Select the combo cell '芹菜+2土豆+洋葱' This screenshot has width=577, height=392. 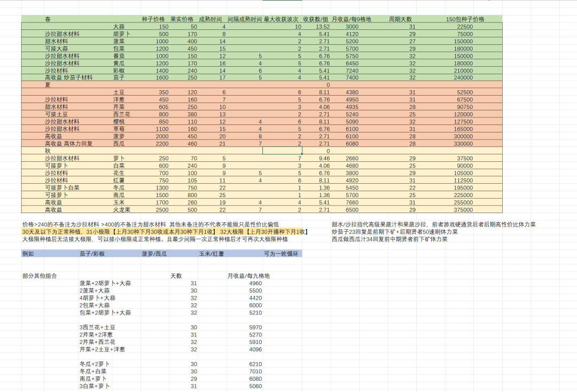102,349
